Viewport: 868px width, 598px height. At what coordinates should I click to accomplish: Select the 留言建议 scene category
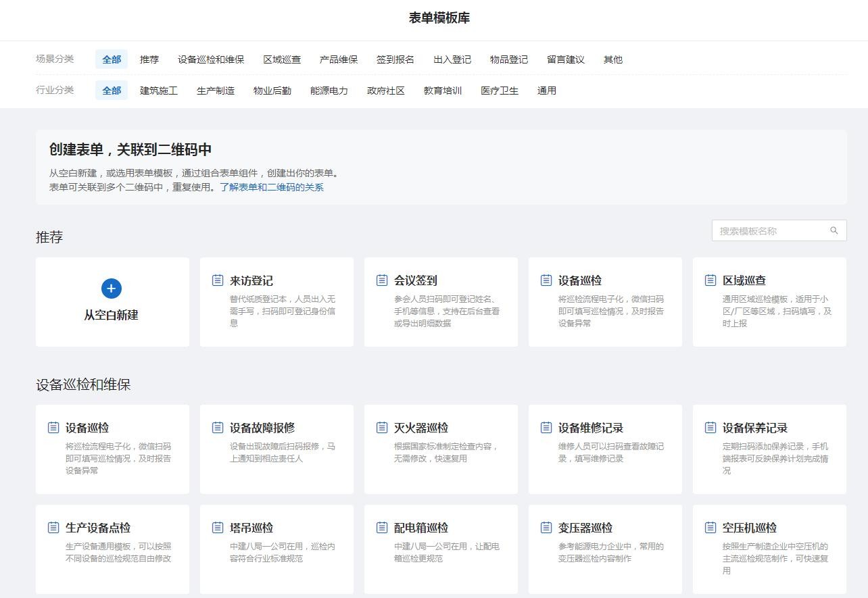point(566,59)
